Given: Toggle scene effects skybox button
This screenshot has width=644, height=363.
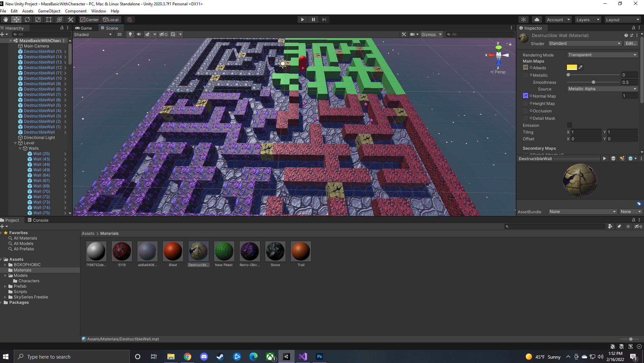Looking at the screenshot, I should coord(147,34).
